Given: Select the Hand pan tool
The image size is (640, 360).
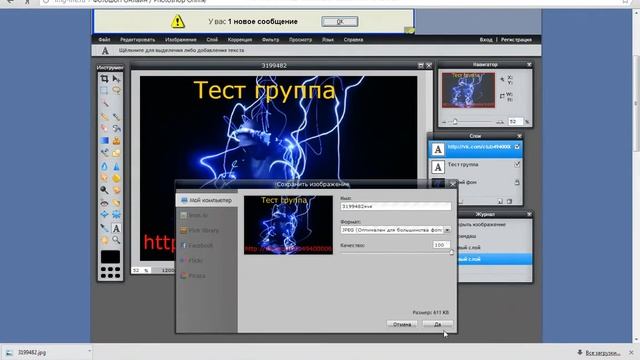Looking at the screenshot, I should [x=104, y=240].
